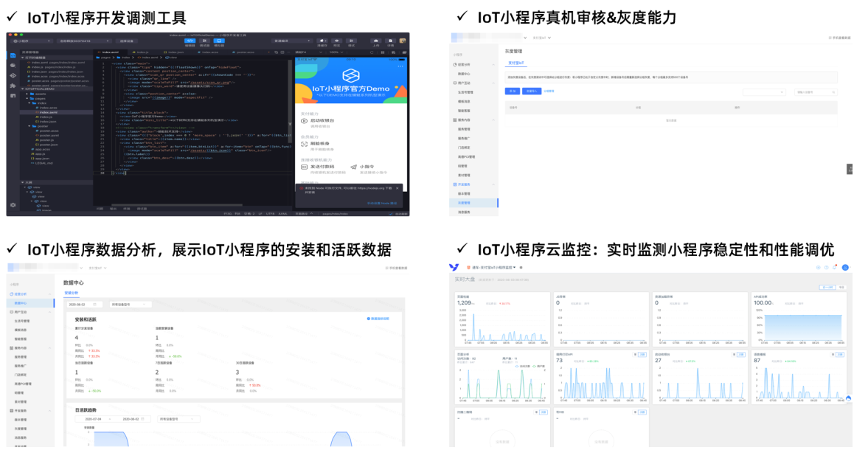Select LEGAL.md in IDE file tree
The image size is (868, 464).
click(x=41, y=163)
